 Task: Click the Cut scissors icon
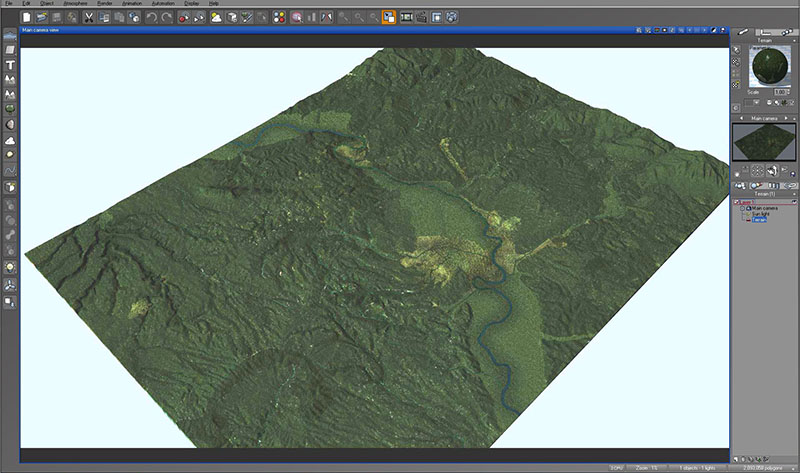[88, 17]
